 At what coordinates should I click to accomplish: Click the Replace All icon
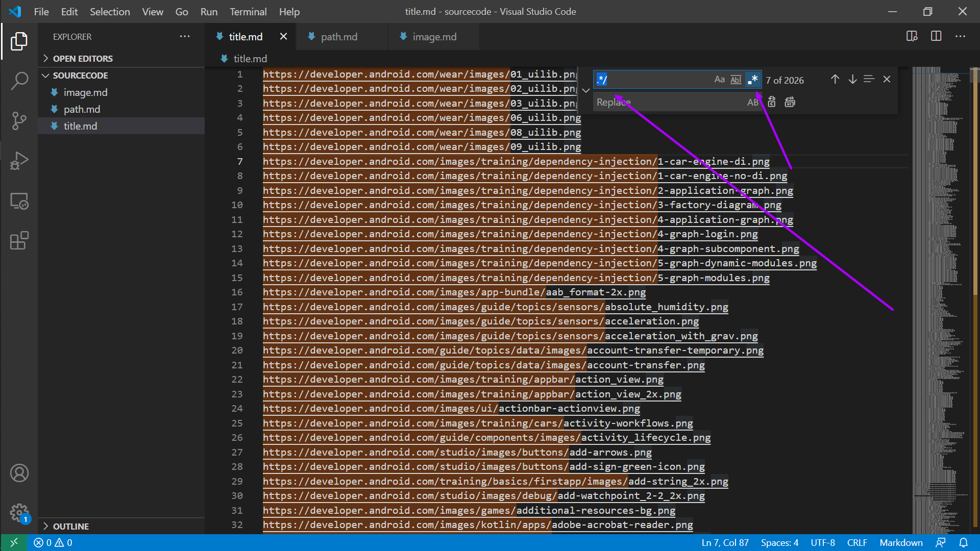point(790,102)
